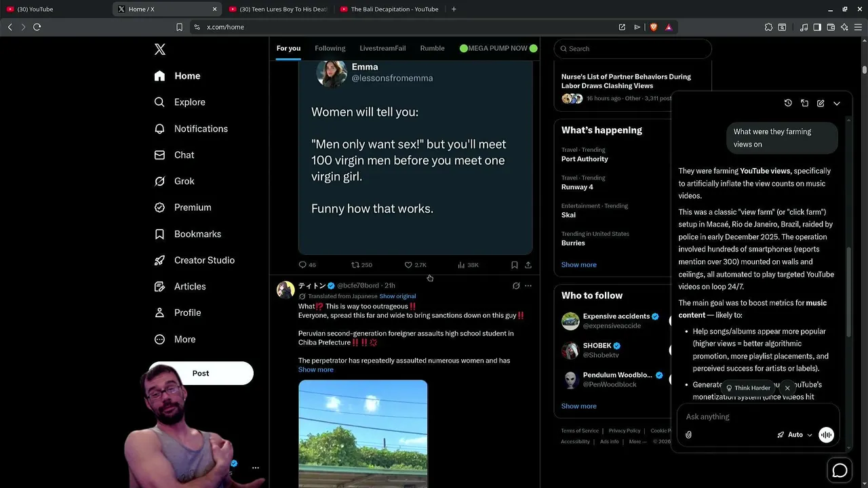Dismiss the Think Harder chip
The width and height of the screenshot is (868, 488).
pyautogui.click(x=787, y=388)
